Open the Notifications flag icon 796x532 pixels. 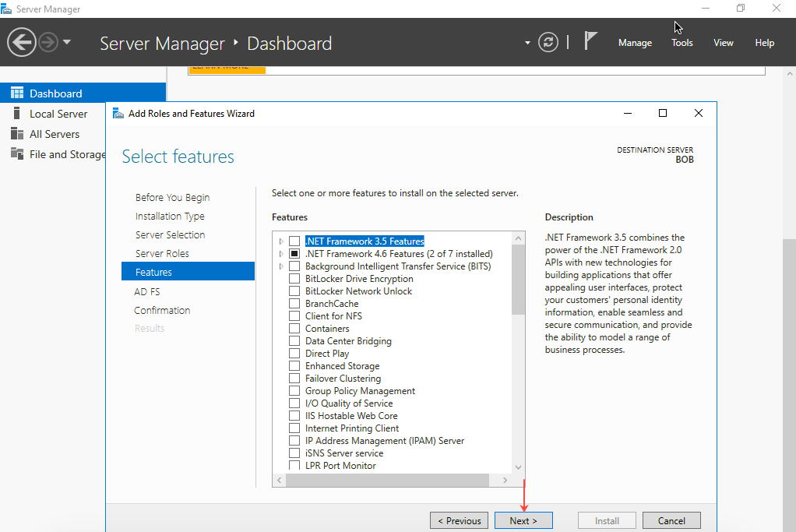click(x=590, y=41)
